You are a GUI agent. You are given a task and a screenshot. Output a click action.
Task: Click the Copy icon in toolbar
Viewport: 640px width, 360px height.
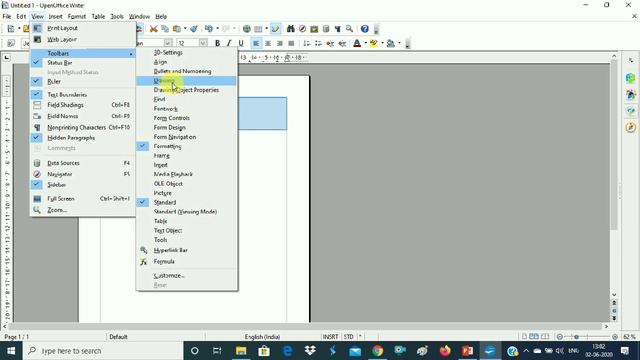165,29
